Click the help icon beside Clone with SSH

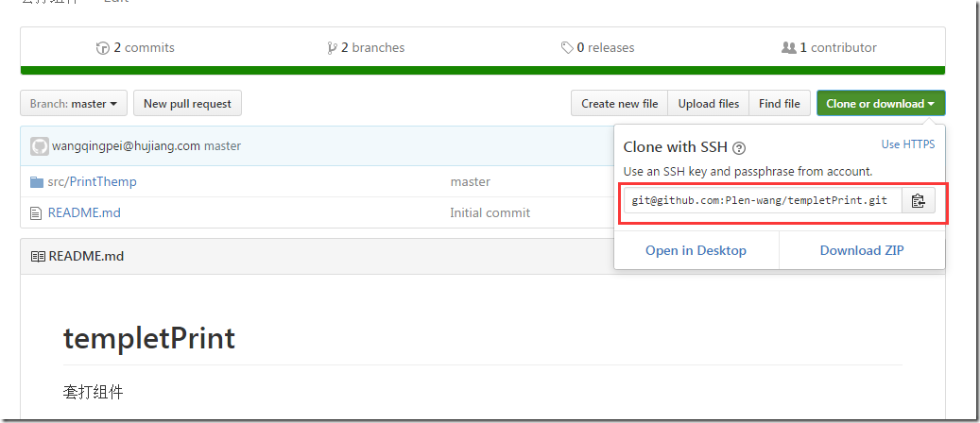point(739,148)
